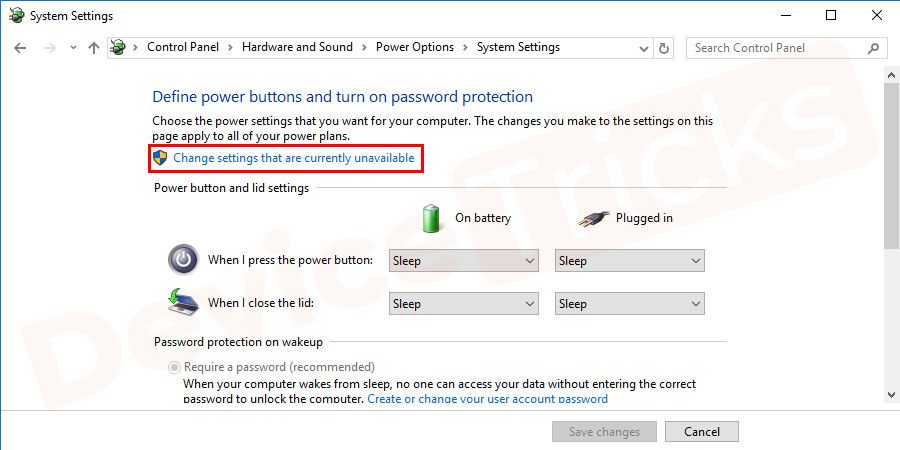This screenshot has height=450, width=900.
Task: Click Change settings that are currently unavailable
Action: pyautogui.click(x=293, y=158)
